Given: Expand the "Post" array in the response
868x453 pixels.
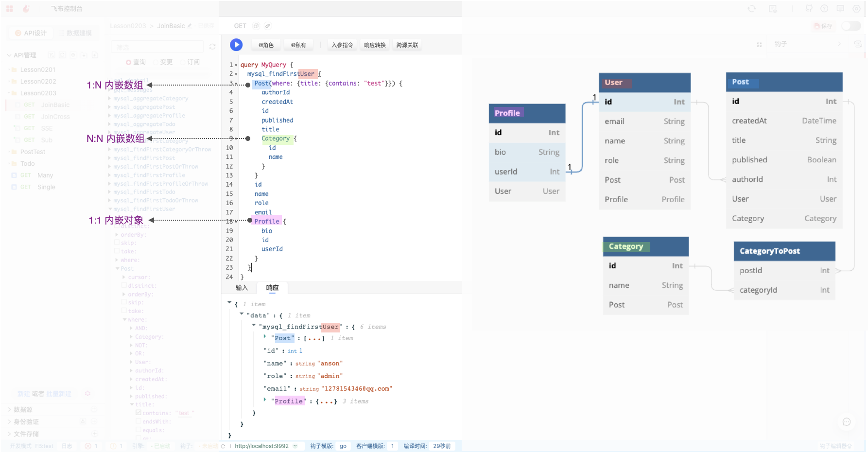Looking at the screenshot, I should (265, 336).
